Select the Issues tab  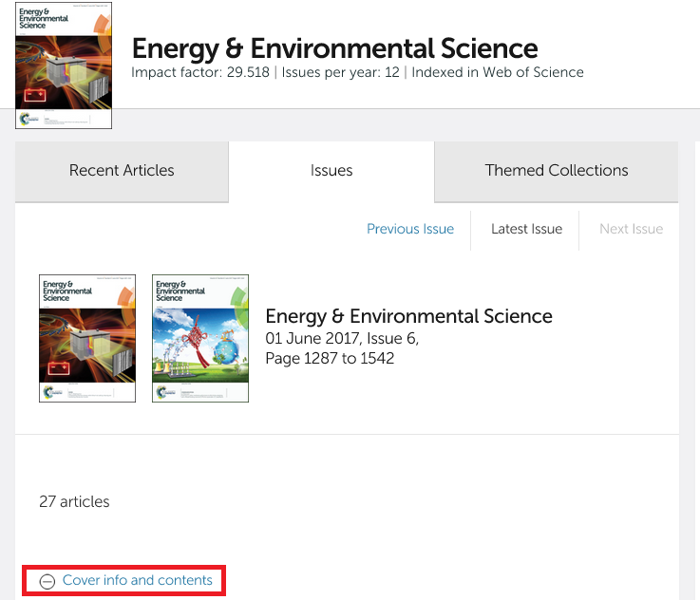(x=331, y=171)
